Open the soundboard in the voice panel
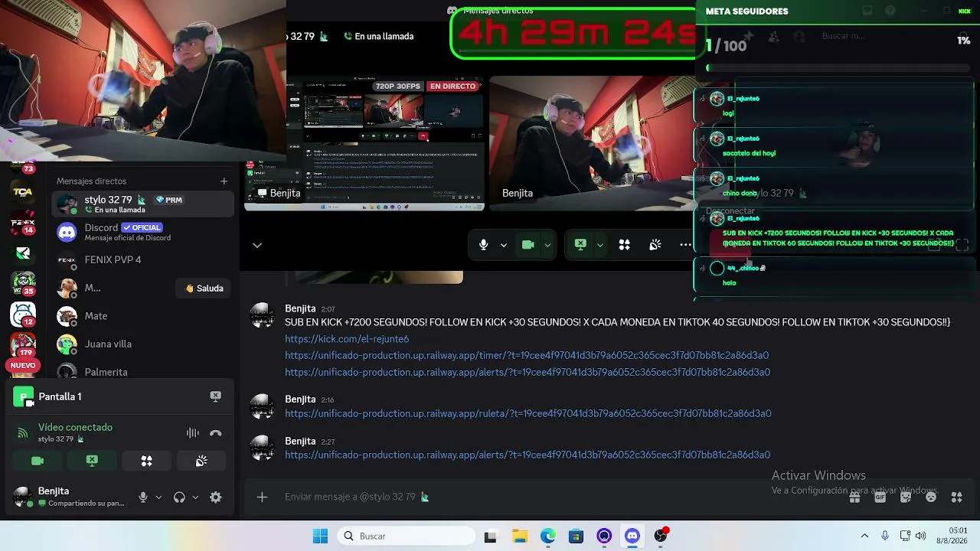 201,461
